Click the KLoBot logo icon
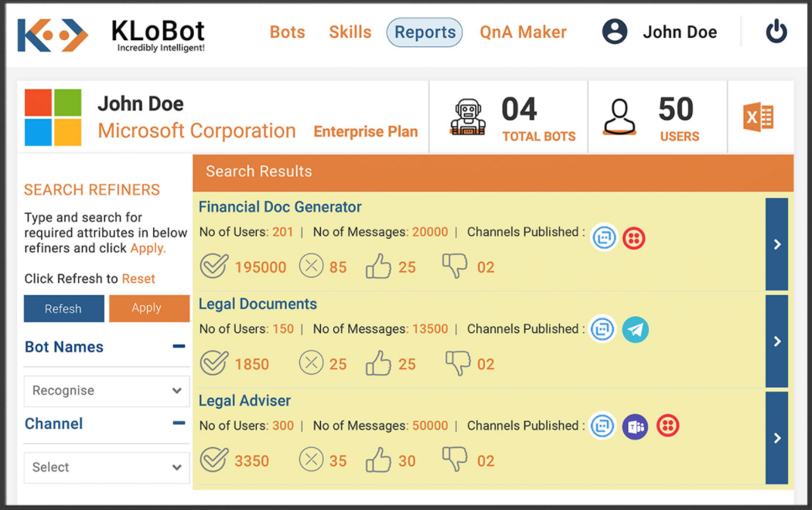The image size is (812, 510). coord(53,36)
